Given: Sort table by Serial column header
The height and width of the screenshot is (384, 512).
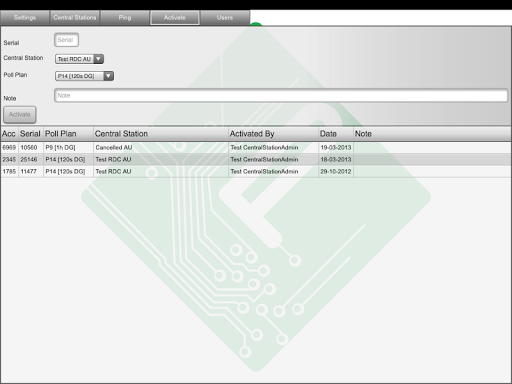Looking at the screenshot, I should pos(31,134).
